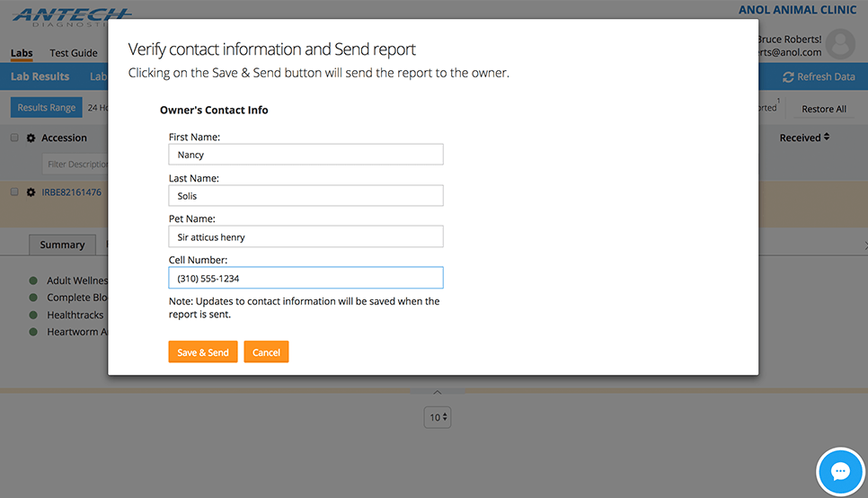Click into the Cell Number field
The height and width of the screenshot is (498, 868).
point(306,278)
